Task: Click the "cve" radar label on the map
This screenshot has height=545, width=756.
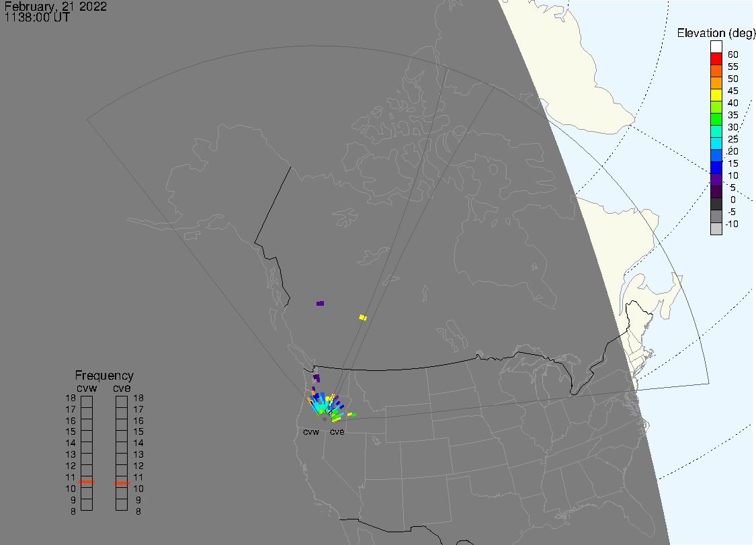Action: [337, 431]
